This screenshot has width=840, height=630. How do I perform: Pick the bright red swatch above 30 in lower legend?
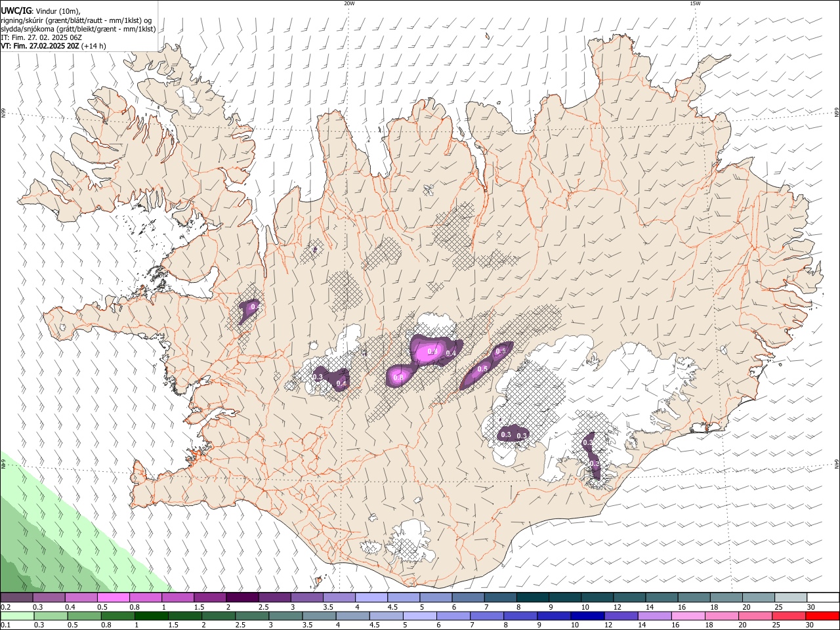pyautogui.click(x=822, y=616)
